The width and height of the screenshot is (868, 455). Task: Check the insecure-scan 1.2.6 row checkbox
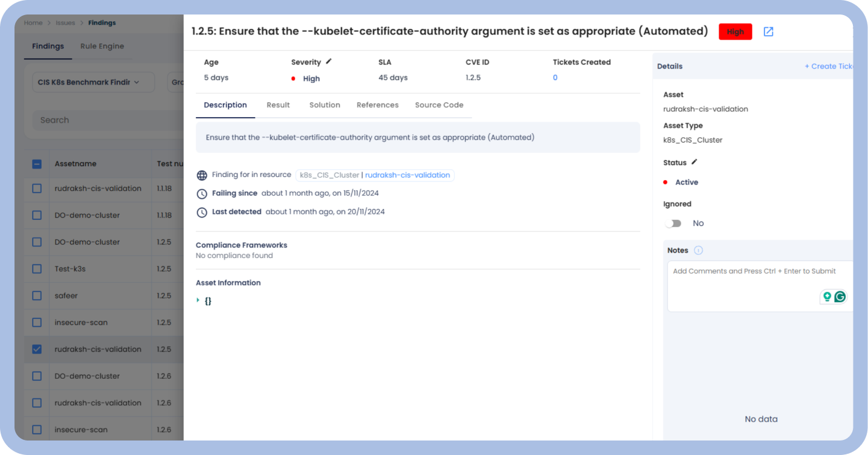(37, 430)
